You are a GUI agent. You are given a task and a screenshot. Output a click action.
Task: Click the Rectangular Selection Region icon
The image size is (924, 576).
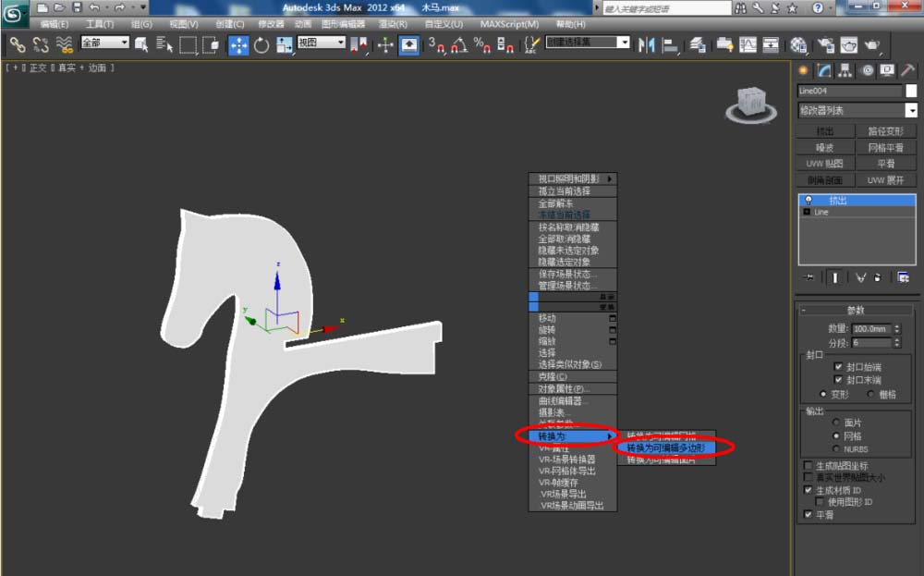coord(188,44)
